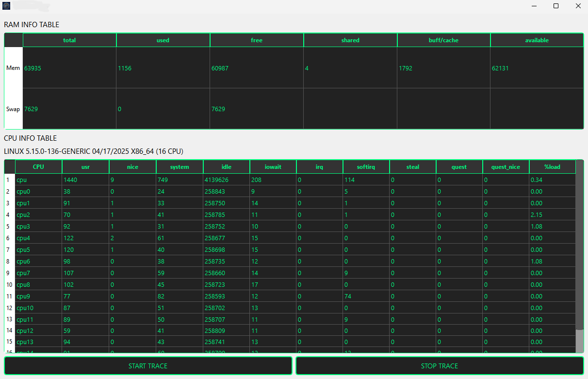588x379 pixels.
Task: Click the %load value 0.34
Action: click(552, 180)
